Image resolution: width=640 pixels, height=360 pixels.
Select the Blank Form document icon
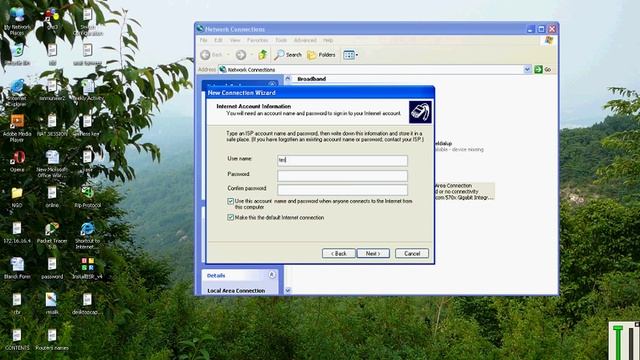(17, 268)
